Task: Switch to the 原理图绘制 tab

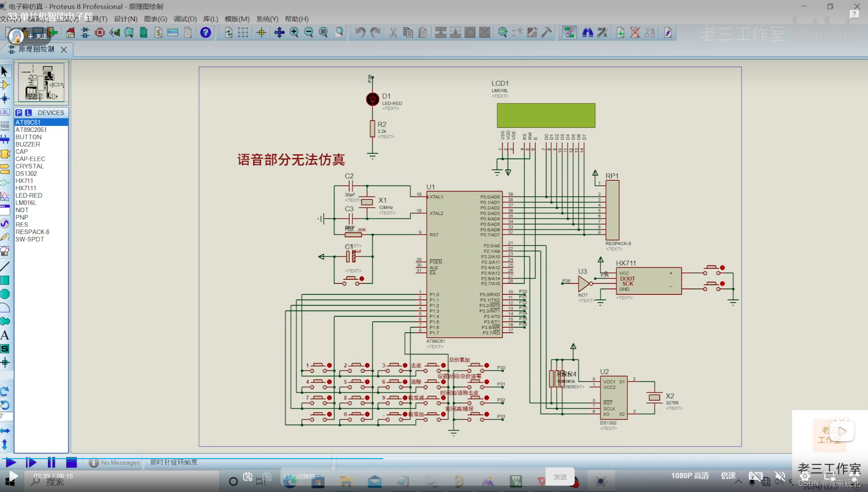Action: pyautogui.click(x=36, y=49)
